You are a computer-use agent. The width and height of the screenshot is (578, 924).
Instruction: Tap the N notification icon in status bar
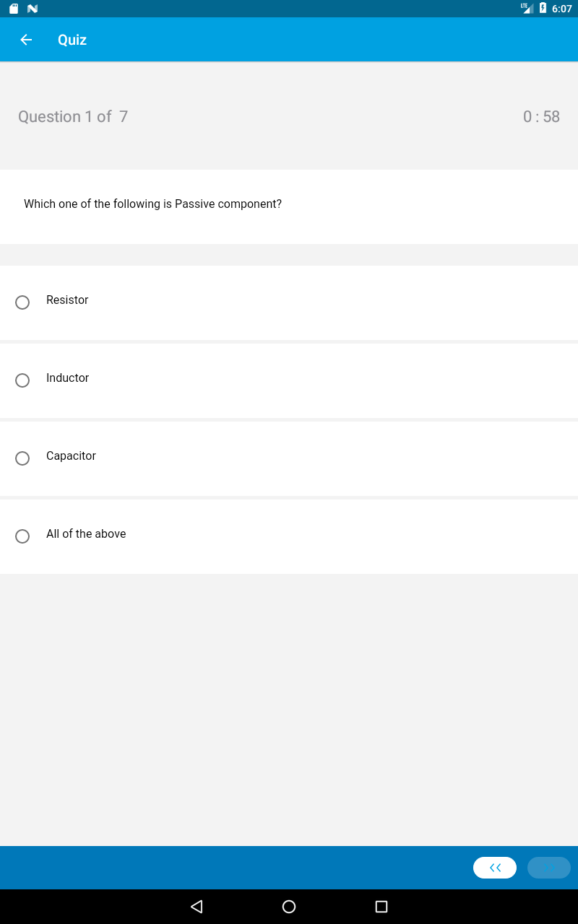pyautogui.click(x=32, y=9)
